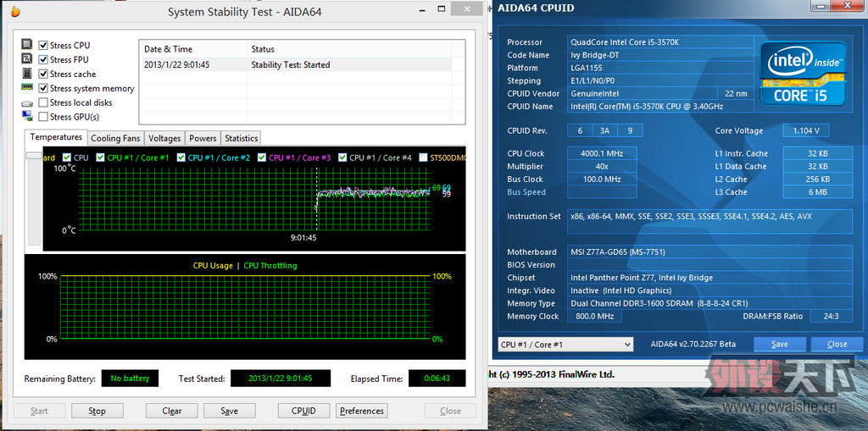868x431 pixels.
Task: Toggle the CPU temperature graph checkbox
Action: (x=67, y=157)
